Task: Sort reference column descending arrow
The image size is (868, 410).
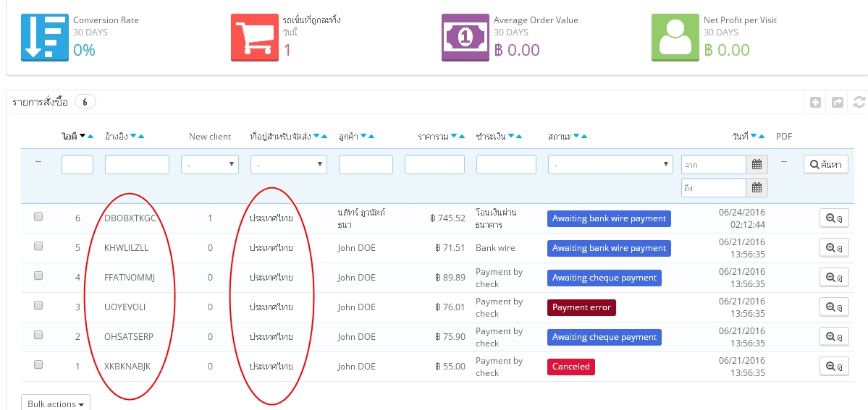Action: pos(133,136)
